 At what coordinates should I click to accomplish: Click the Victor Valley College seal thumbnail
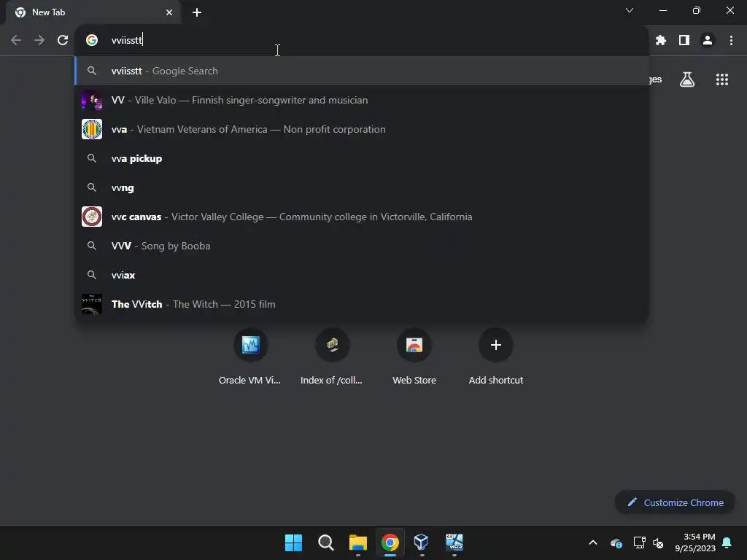(92, 217)
